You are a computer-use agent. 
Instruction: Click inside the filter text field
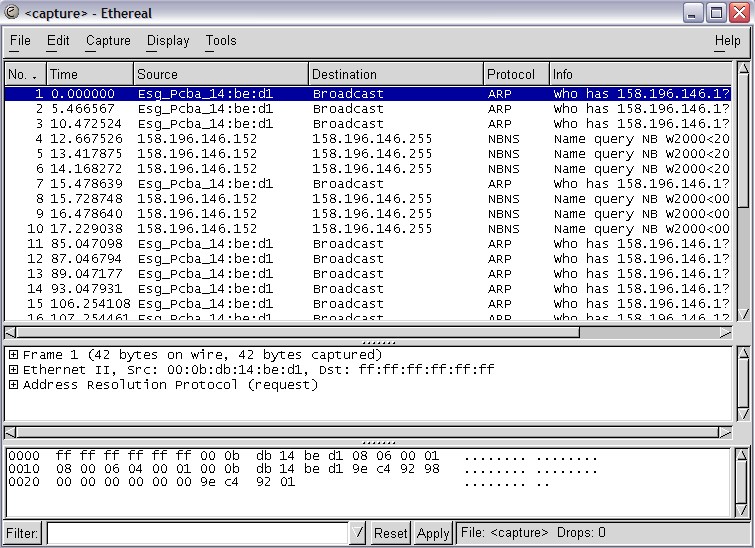point(197,533)
